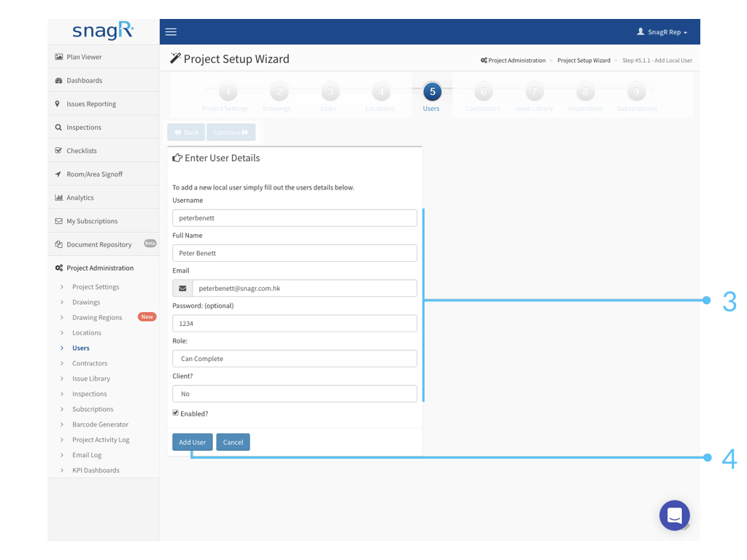The width and height of the screenshot is (747, 560).
Task: Open Project Administration breadcrumb link
Action: pyautogui.click(x=513, y=61)
